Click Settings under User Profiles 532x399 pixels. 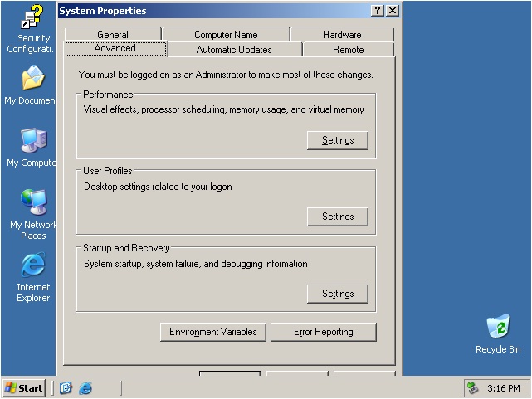(338, 217)
